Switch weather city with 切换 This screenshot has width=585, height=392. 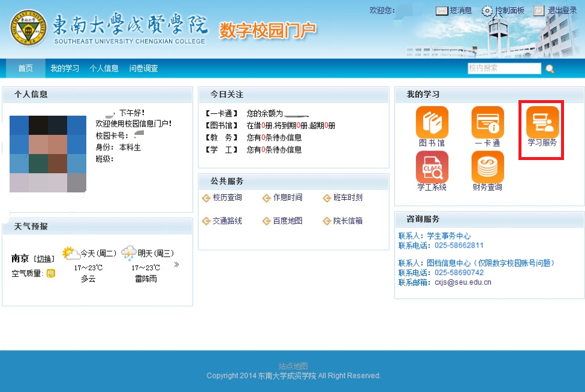[43, 259]
